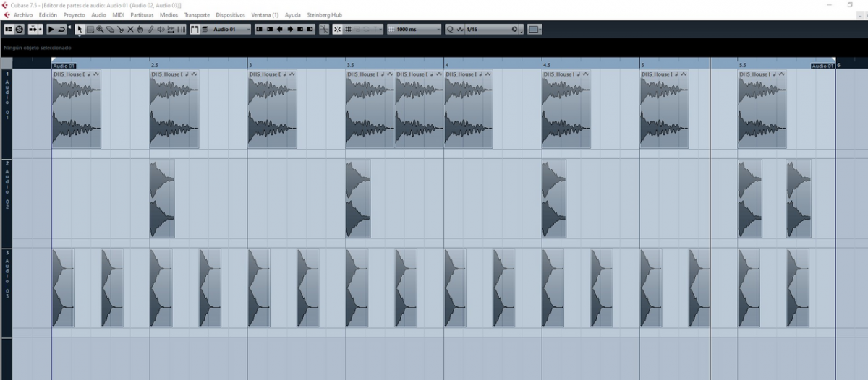Click the Audio 01 start marker label

tap(64, 66)
